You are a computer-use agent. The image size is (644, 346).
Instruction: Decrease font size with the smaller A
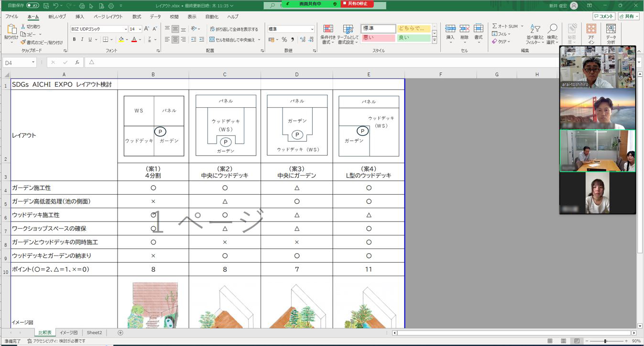pyautogui.click(x=154, y=29)
